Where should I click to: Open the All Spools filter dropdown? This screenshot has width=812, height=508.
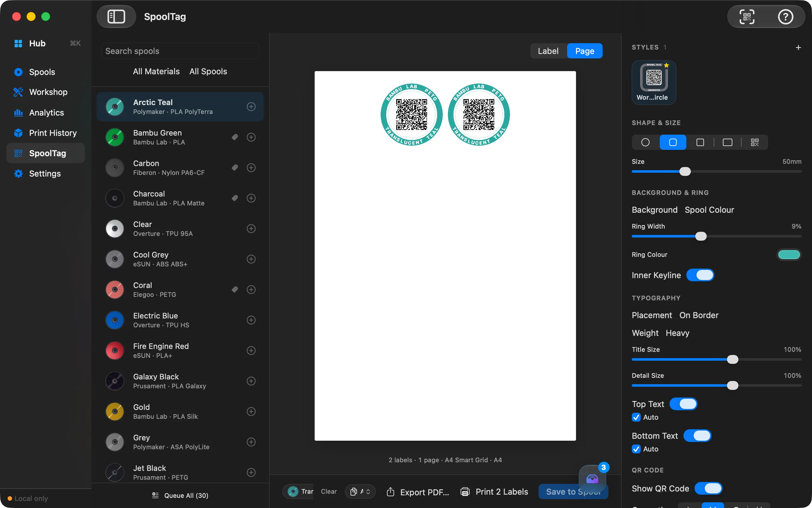point(208,71)
